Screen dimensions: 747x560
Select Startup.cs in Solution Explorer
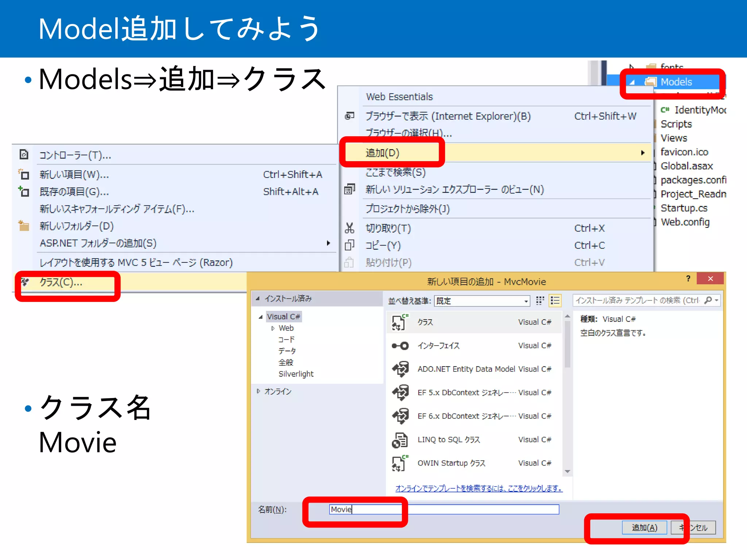pos(684,208)
